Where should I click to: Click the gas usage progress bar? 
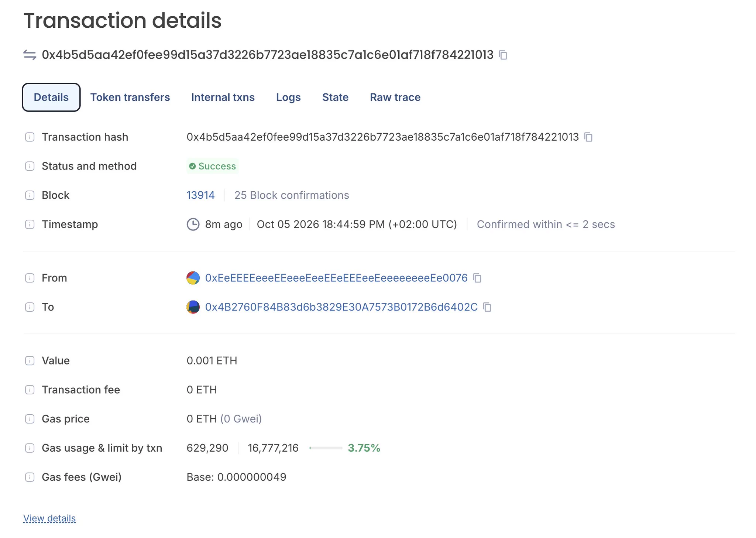326,448
